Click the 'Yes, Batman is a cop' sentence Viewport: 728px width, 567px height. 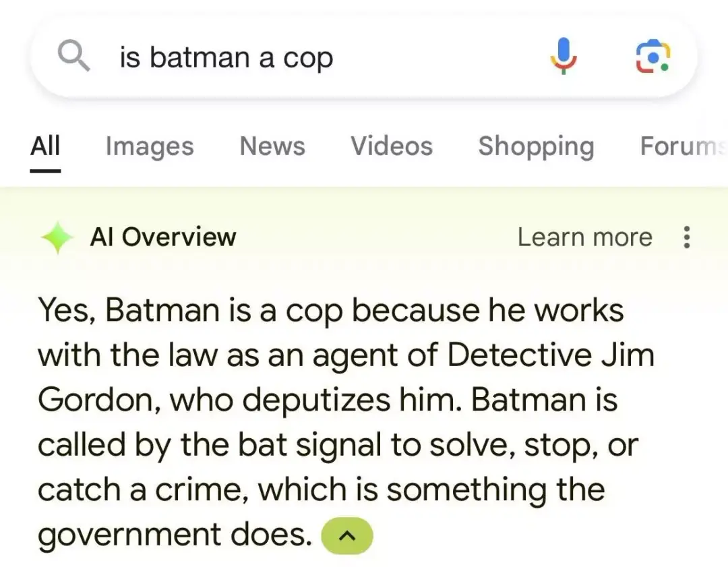point(190,310)
